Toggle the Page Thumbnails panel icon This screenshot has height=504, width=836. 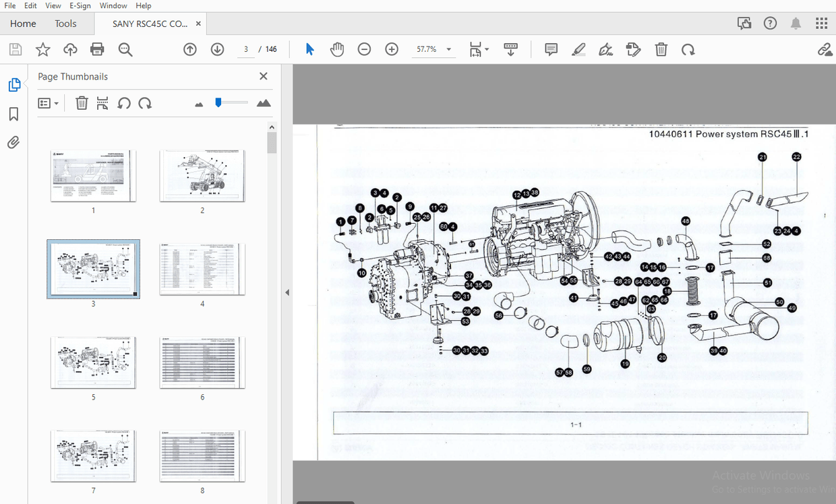point(13,85)
